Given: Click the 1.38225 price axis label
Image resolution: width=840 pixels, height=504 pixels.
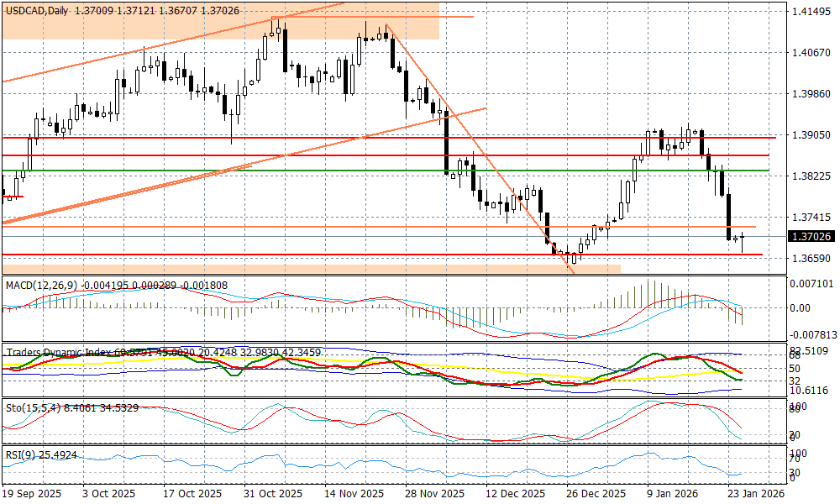Looking at the screenshot, I should coord(811,176).
